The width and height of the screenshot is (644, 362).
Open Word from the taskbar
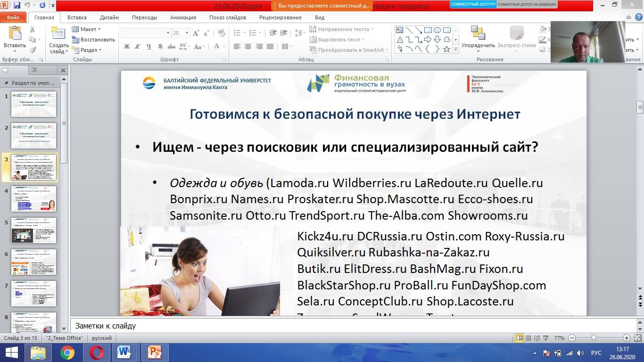pos(125,353)
